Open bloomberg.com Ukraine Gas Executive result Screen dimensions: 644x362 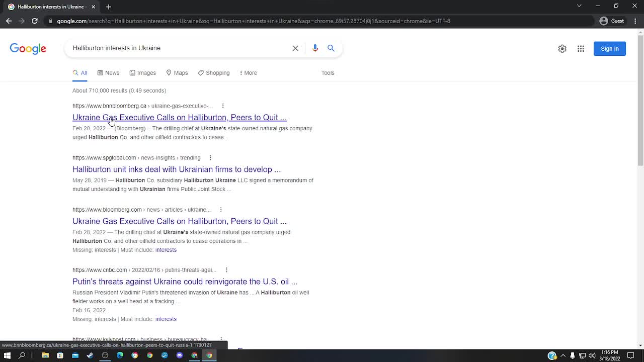(x=180, y=221)
